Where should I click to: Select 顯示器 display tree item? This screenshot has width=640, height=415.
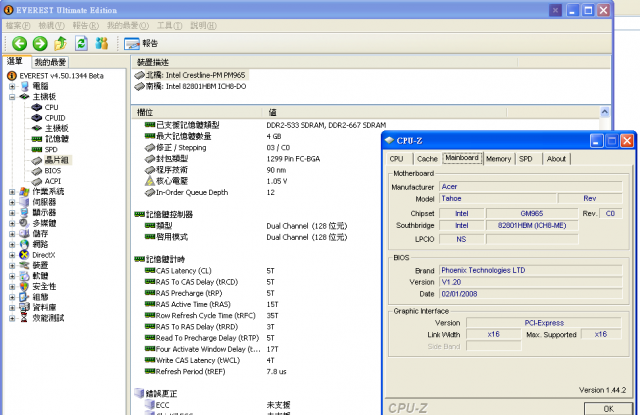pos(44,213)
